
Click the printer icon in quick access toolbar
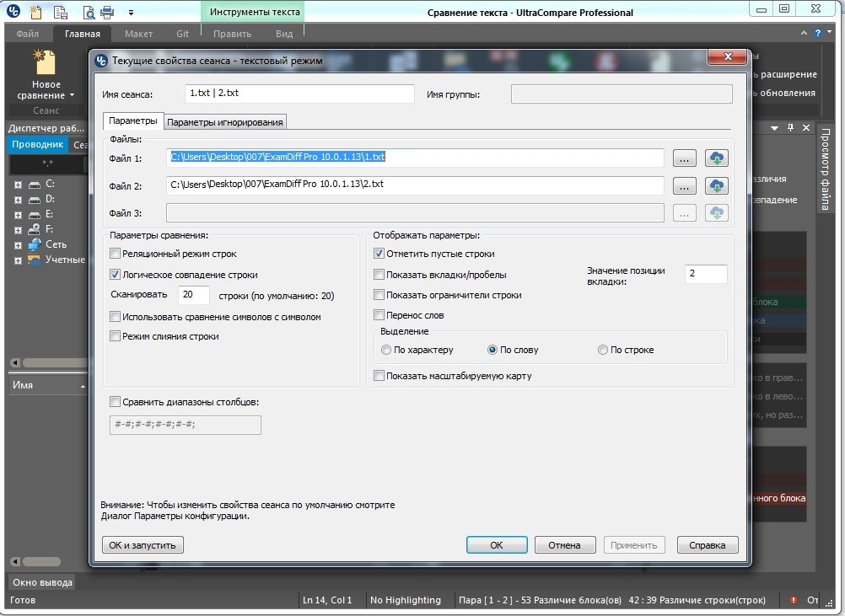point(107,11)
